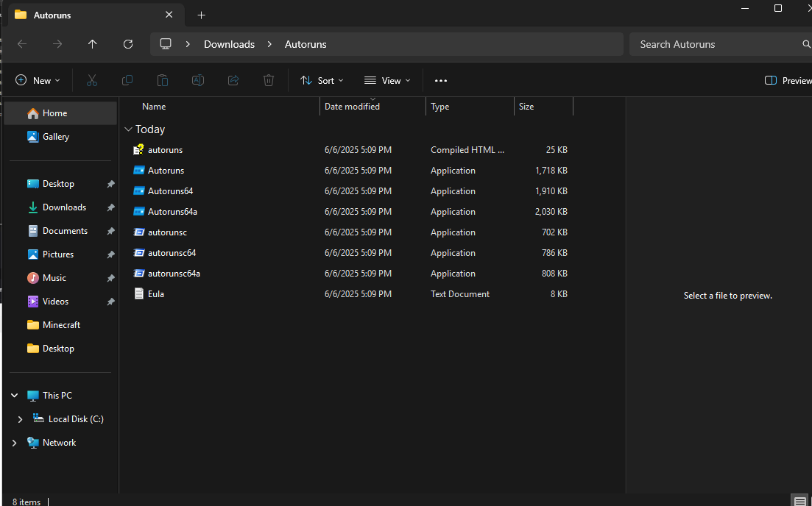Select the autorunsc console application icon
Viewport: 812px width, 506px height.
click(x=139, y=232)
